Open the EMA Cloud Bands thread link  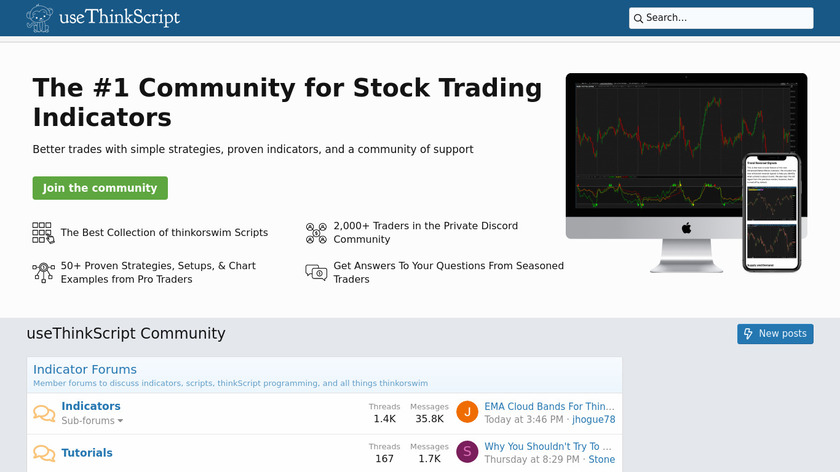549,406
